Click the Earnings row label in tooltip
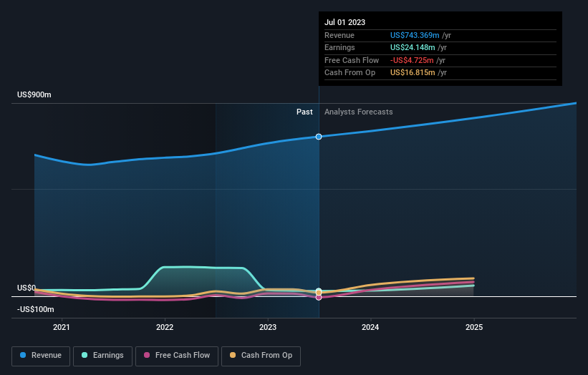The width and height of the screenshot is (588, 375). (339, 47)
